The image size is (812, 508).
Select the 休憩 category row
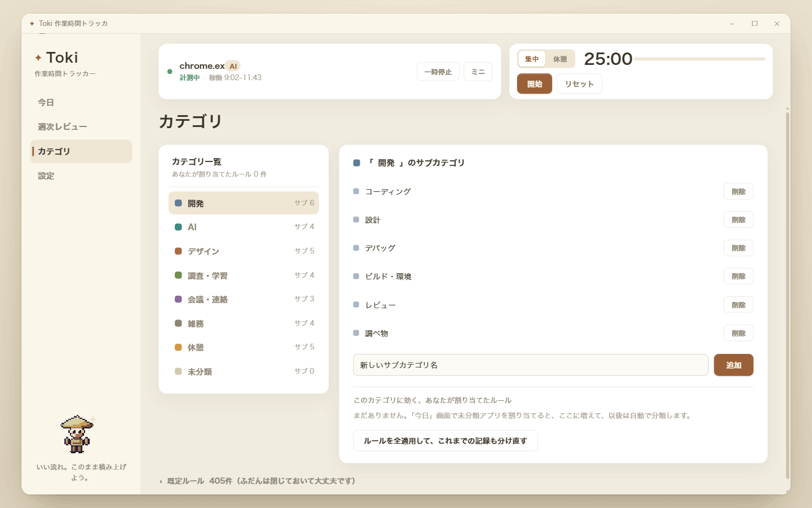point(244,347)
